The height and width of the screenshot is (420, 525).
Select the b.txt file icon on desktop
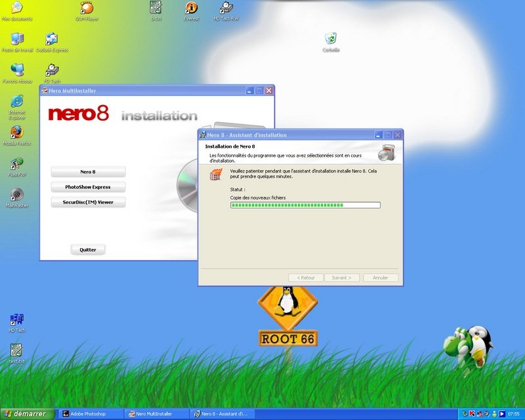[x=156, y=11]
